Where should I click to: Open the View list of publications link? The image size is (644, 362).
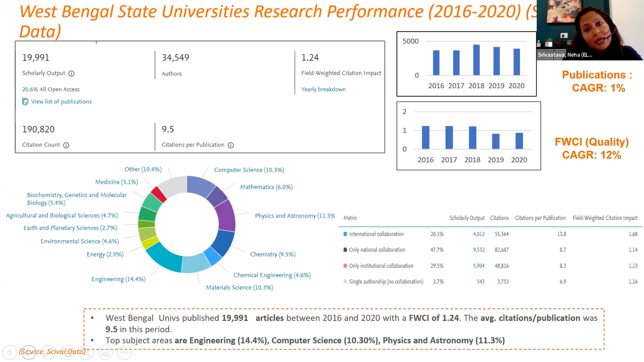61,102
